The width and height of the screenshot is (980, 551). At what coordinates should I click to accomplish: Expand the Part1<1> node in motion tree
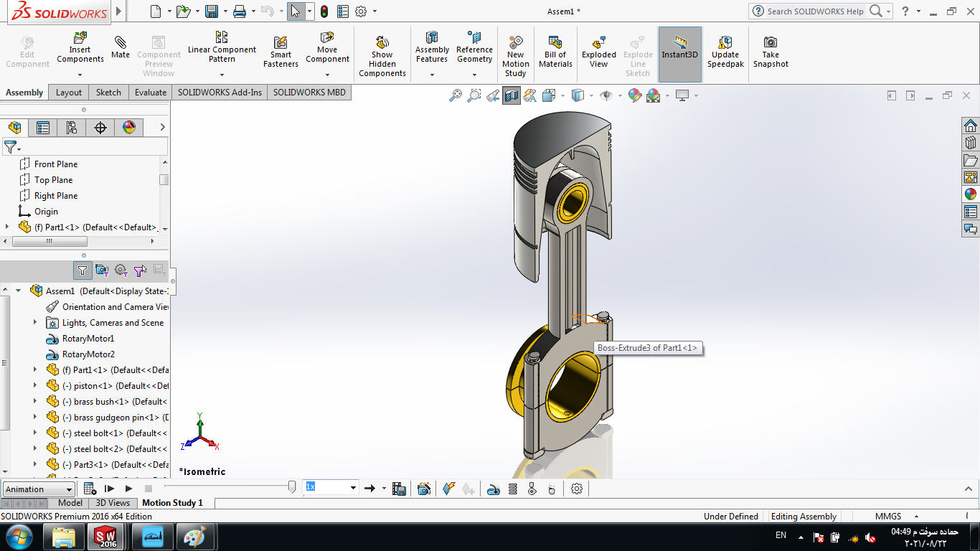(35, 370)
